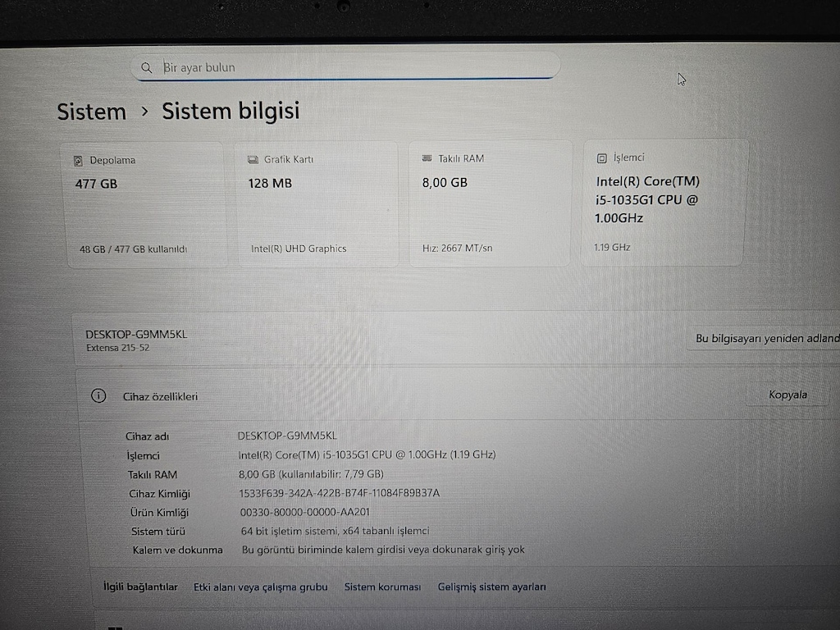Select the 'Hız: 2667 MT/sn' text
Image resolution: width=840 pixels, height=630 pixels.
click(x=457, y=248)
